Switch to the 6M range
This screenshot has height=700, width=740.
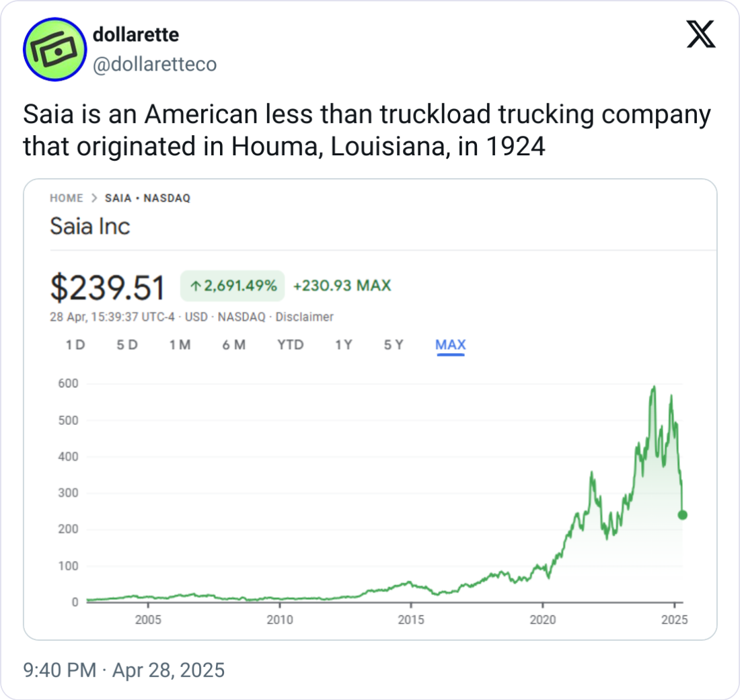click(234, 345)
